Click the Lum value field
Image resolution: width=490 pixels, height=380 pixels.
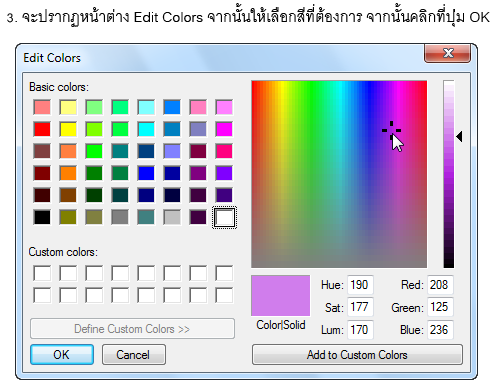(360, 330)
